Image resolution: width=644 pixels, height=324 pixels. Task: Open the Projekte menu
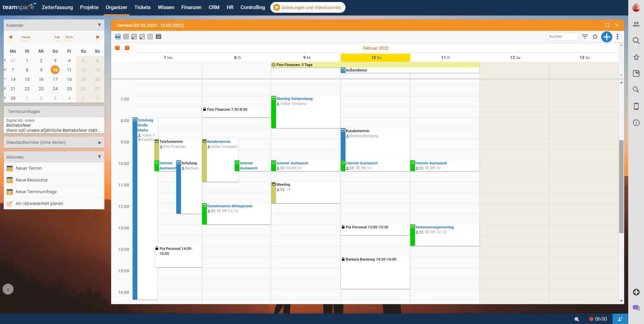click(89, 7)
